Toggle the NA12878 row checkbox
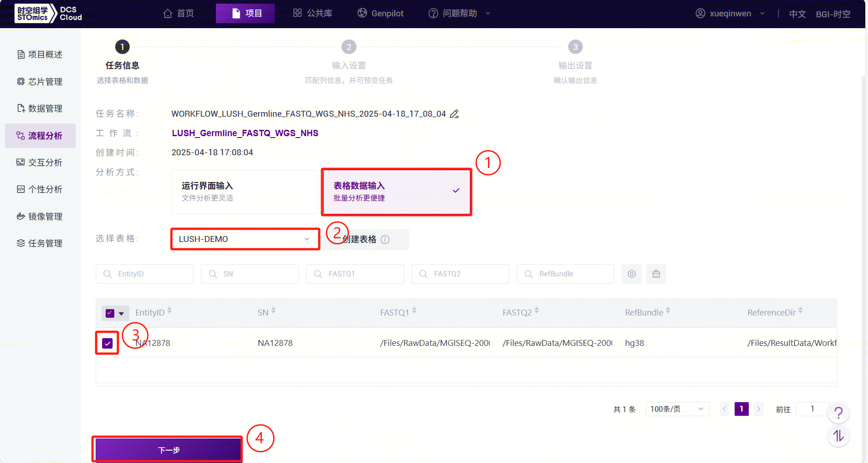 (107, 343)
